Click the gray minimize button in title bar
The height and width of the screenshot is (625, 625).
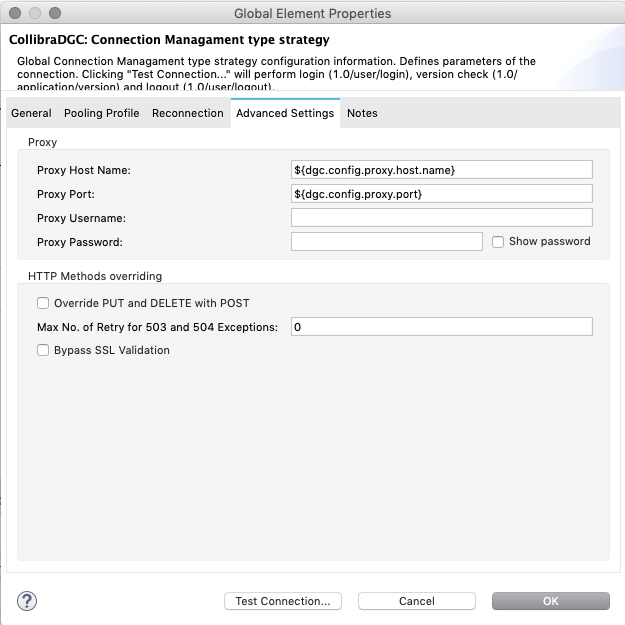pyautogui.click(x=34, y=14)
